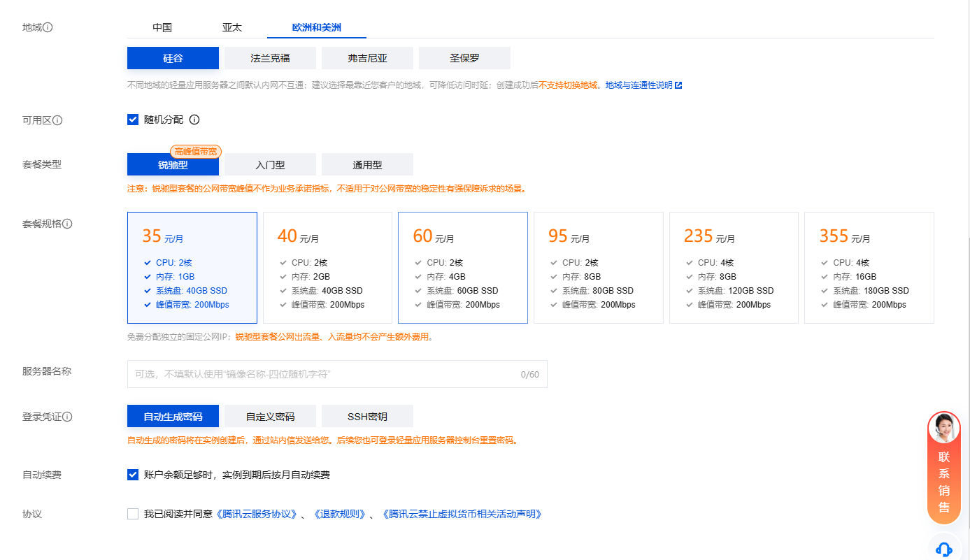Viewport: 970px width, 560px height.
Task: Uncheck the 随机分配 availability zone checkbox
Action: click(133, 120)
